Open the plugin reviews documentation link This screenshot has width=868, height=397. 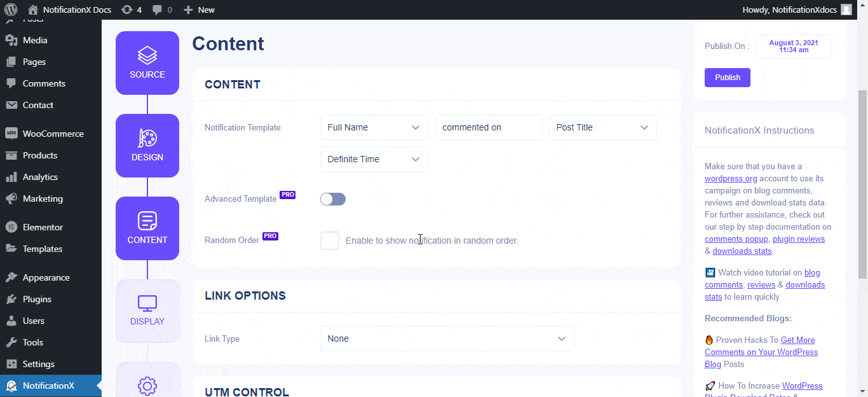pyautogui.click(x=799, y=239)
